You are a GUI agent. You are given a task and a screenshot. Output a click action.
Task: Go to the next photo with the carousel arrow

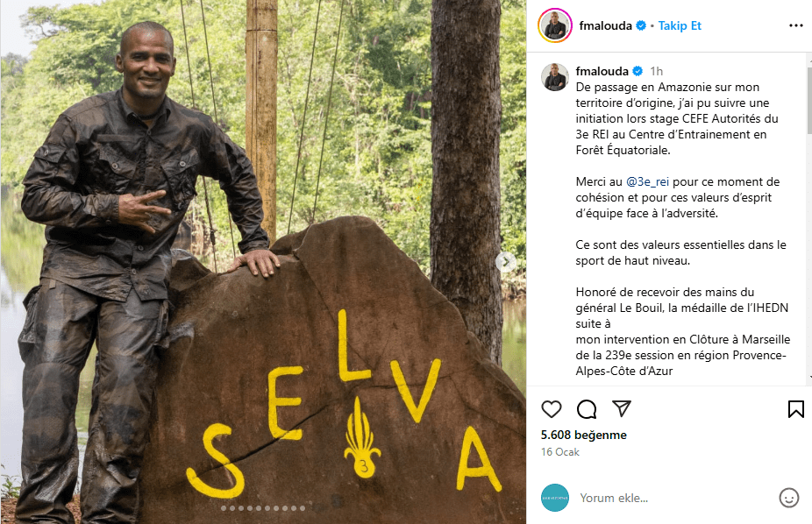tap(506, 262)
